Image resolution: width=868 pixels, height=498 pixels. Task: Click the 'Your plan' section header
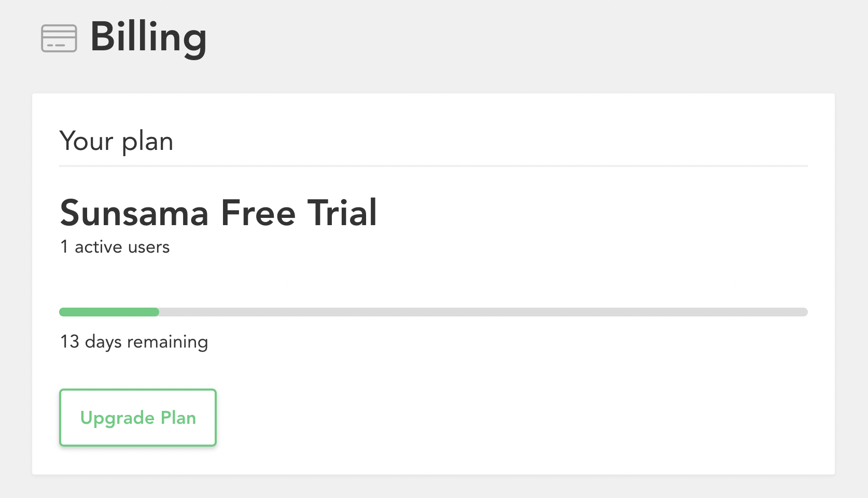[116, 141]
